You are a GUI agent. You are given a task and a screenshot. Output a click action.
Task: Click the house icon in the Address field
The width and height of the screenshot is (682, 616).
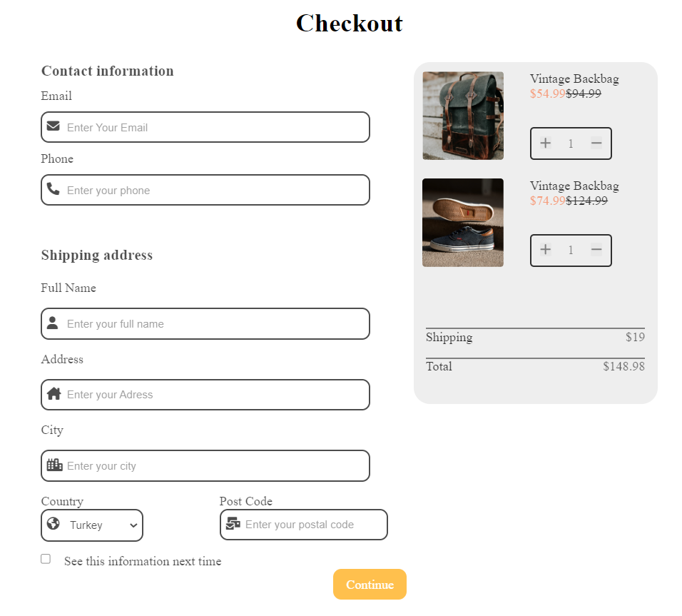(x=53, y=395)
